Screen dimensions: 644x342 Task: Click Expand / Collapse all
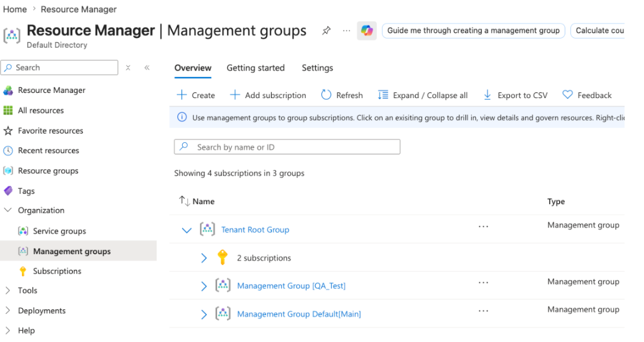[x=423, y=95]
